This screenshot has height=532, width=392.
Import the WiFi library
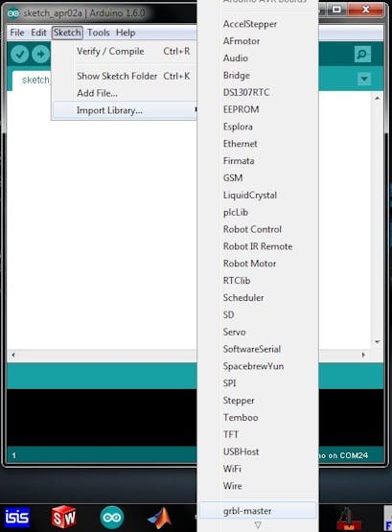coord(232,469)
